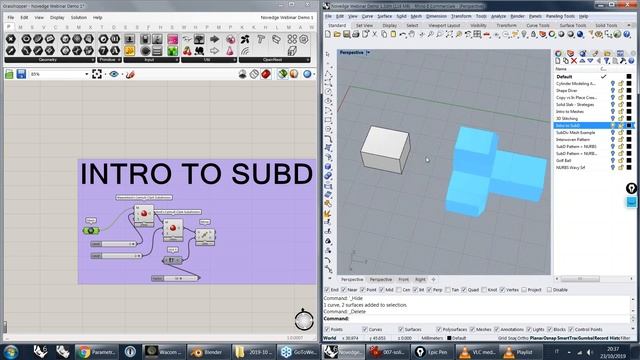Open Grasshopper Solution menu
The height and width of the screenshot is (360, 640).
click(79, 18)
